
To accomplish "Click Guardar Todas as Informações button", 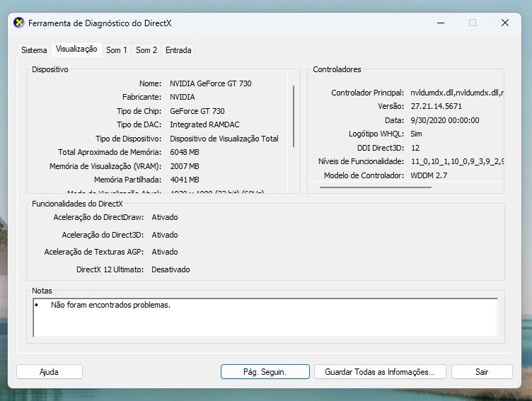I will pos(380,372).
